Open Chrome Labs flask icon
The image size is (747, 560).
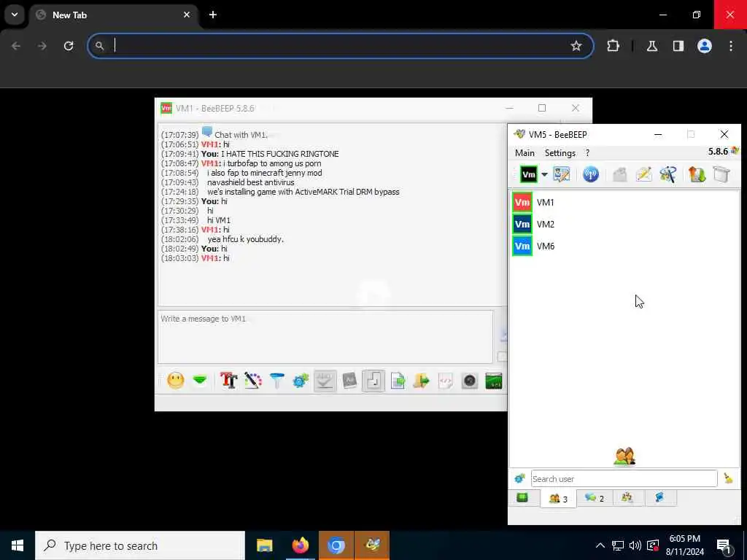click(x=651, y=46)
